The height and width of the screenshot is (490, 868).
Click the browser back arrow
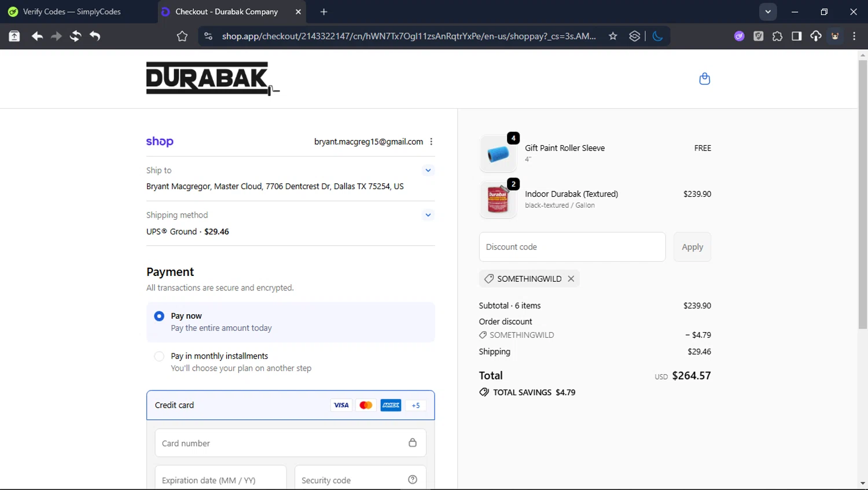coord(37,36)
